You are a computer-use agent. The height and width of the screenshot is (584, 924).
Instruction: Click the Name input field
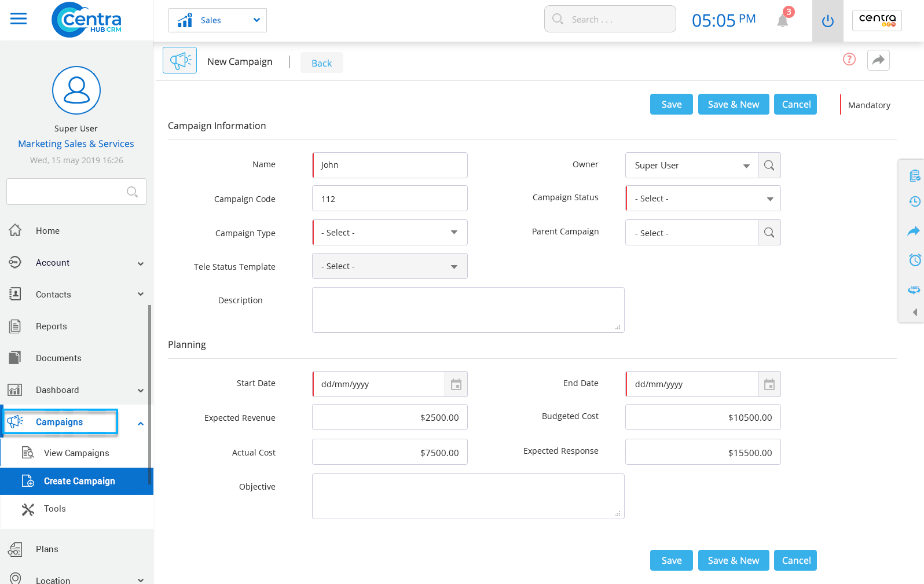click(390, 165)
